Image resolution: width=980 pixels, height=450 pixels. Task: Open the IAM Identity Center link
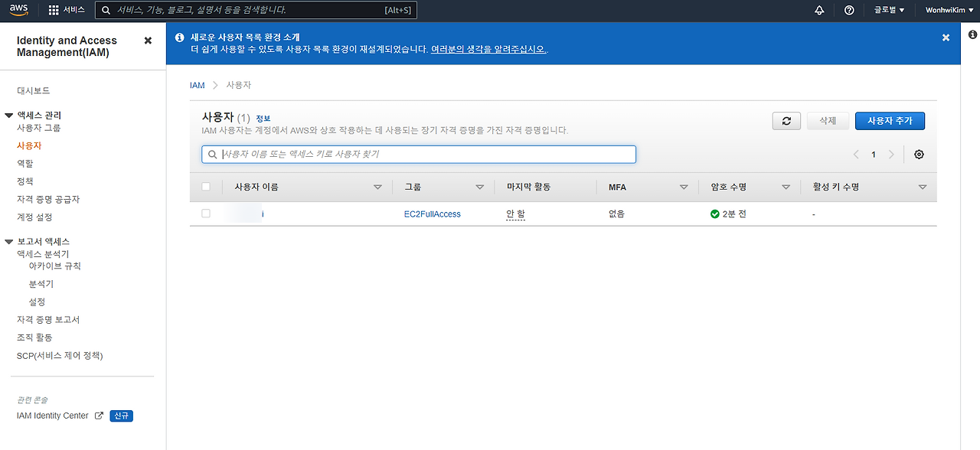53,416
